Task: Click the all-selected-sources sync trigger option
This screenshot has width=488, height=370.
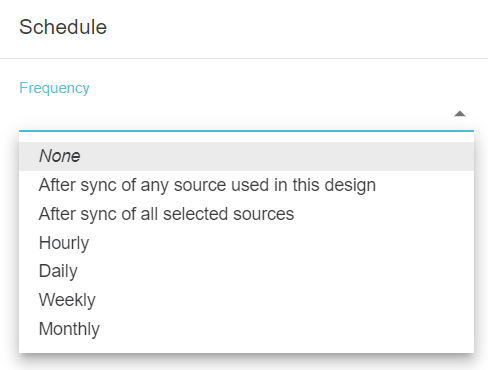Action: [x=246, y=214]
